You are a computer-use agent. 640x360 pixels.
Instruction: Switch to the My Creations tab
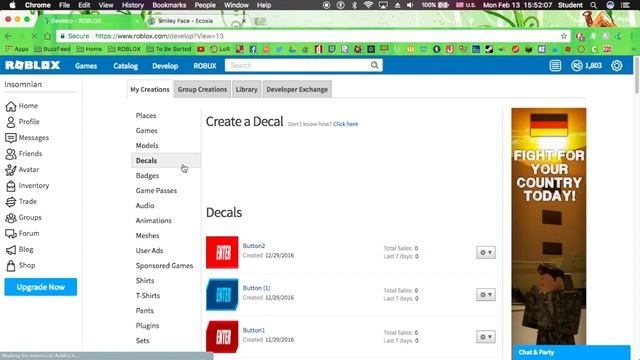tap(150, 89)
